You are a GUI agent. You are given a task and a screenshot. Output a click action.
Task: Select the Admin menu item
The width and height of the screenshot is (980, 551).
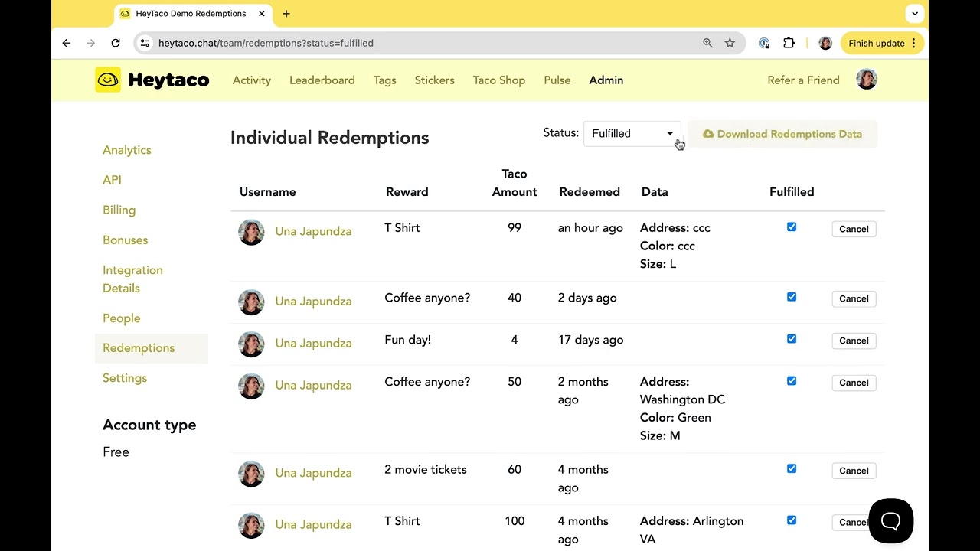point(606,80)
